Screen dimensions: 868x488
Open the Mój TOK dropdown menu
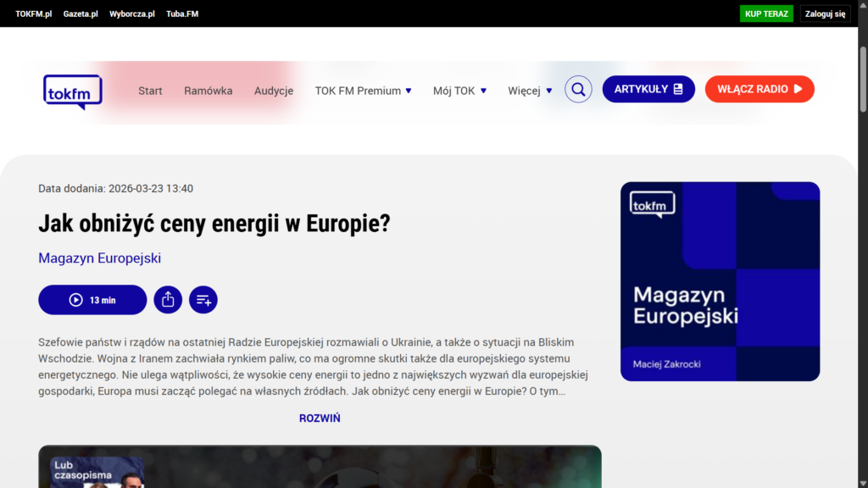click(459, 91)
